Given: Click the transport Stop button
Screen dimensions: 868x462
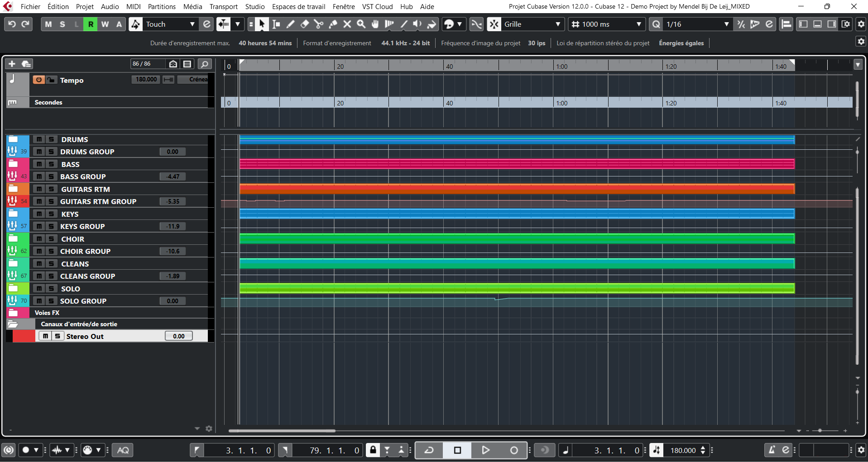Looking at the screenshot, I should tap(457, 450).
